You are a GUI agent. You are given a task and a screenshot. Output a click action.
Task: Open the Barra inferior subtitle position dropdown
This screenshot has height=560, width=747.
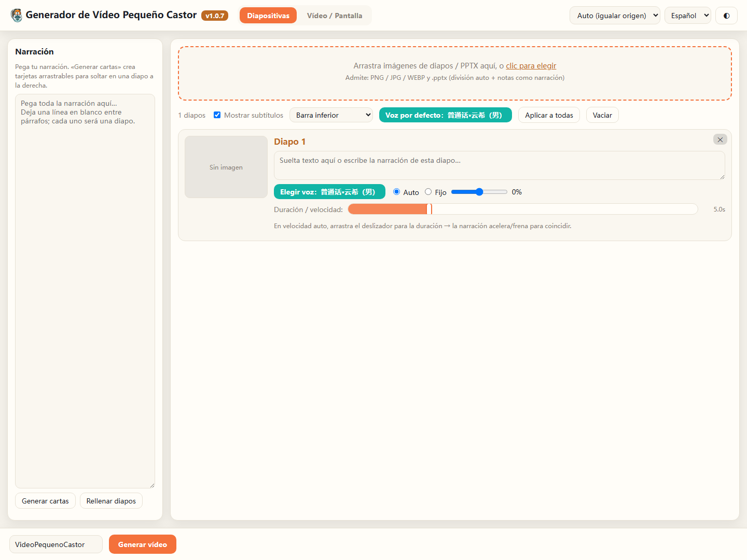coord(331,115)
